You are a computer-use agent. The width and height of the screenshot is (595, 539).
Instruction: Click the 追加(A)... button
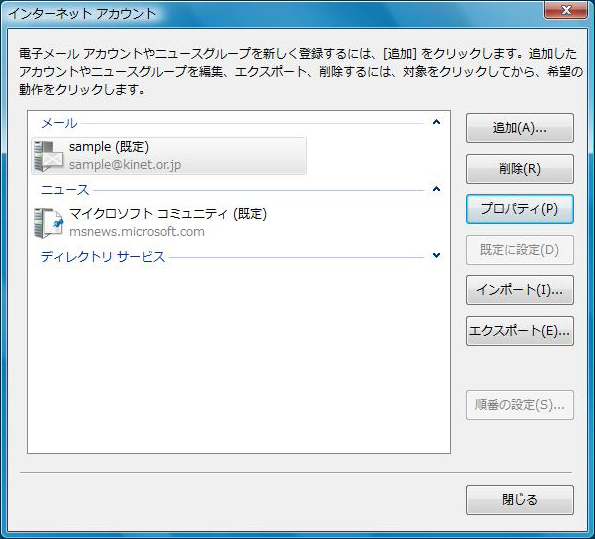pos(519,128)
